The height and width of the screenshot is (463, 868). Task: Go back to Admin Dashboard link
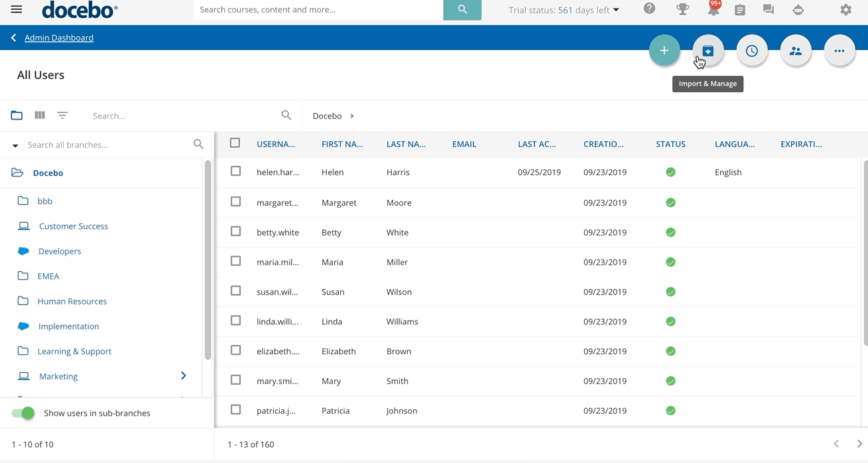pyautogui.click(x=58, y=38)
